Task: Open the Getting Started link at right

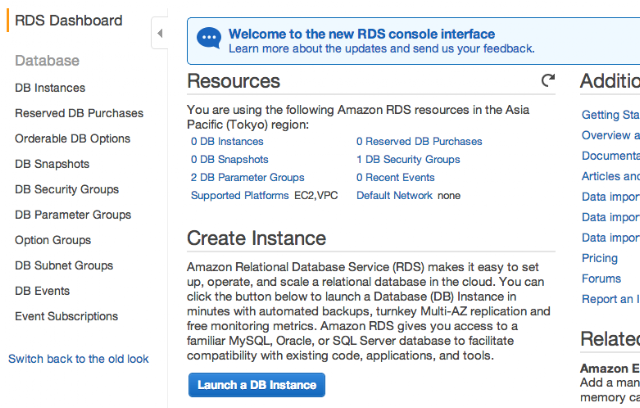Action: [x=611, y=115]
